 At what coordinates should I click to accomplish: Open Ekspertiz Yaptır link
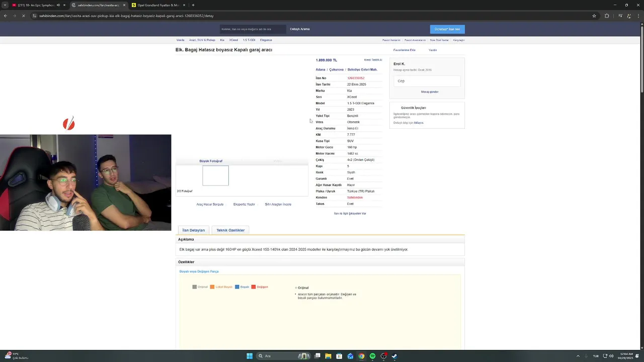244,204
